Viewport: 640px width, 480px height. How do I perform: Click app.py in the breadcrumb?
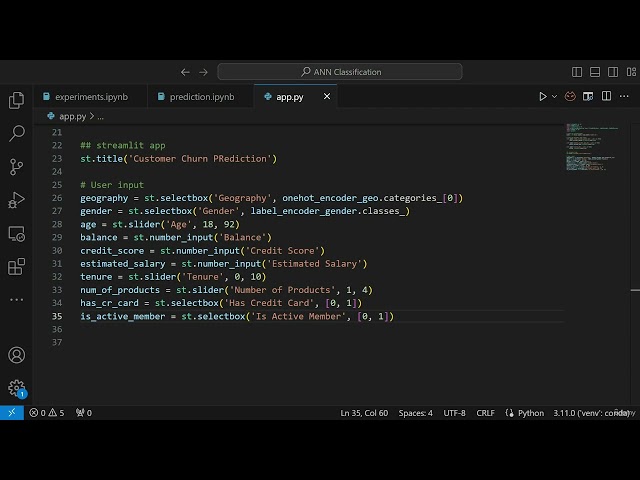(x=72, y=116)
